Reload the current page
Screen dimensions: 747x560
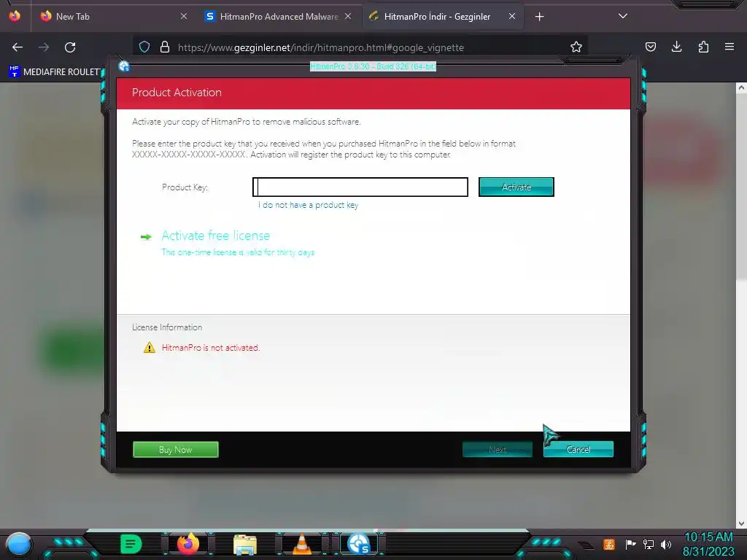[x=70, y=47]
